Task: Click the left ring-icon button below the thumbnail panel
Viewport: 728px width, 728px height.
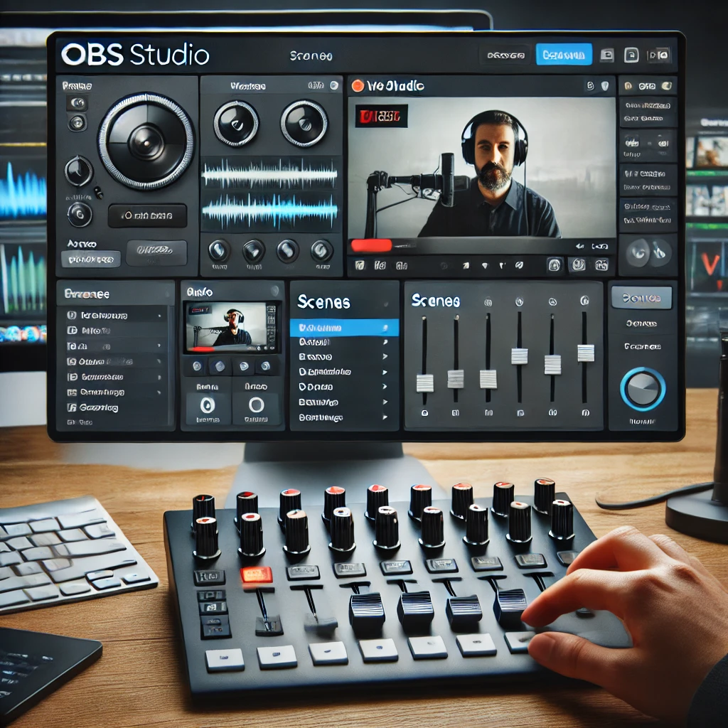Action: 208,405
